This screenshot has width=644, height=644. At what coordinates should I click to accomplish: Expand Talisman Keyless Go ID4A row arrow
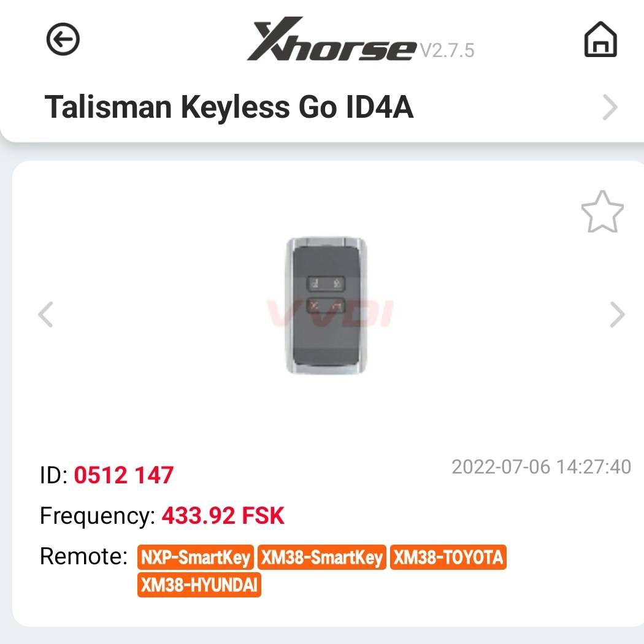click(x=610, y=107)
